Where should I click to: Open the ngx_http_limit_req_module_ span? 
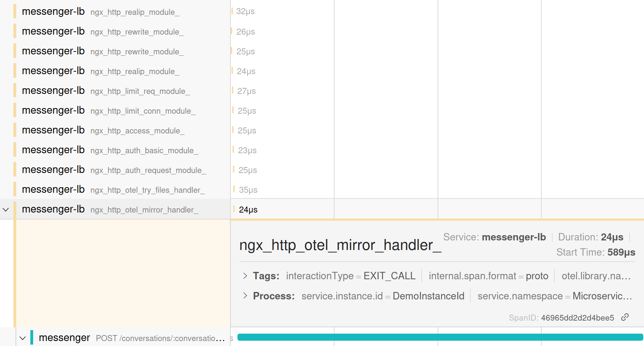coord(140,91)
